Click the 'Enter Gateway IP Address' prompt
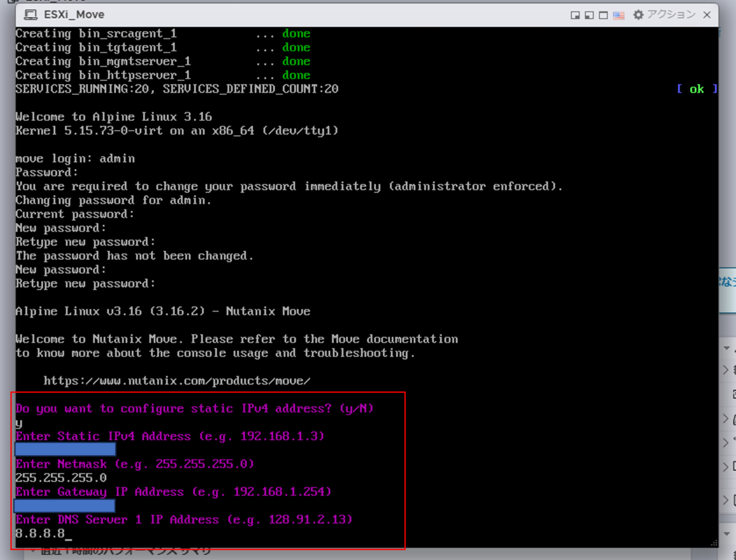The height and width of the screenshot is (560, 736). (174, 492)
